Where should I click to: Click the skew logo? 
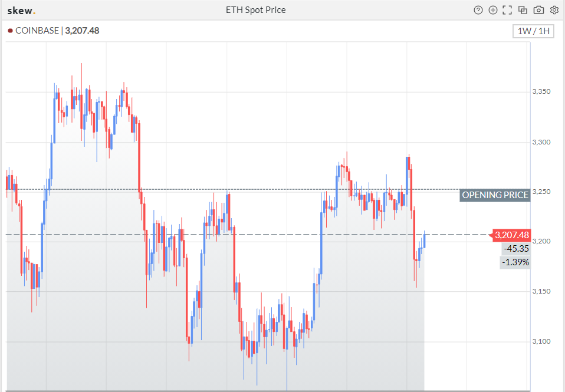tap(21, 11)
